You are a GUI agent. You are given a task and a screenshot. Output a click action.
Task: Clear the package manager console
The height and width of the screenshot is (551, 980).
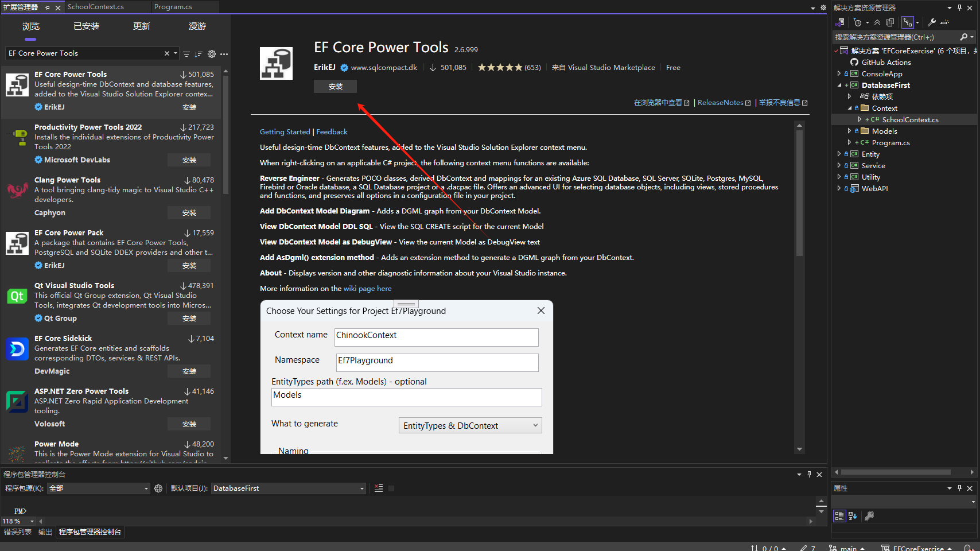tap(379, 488)
